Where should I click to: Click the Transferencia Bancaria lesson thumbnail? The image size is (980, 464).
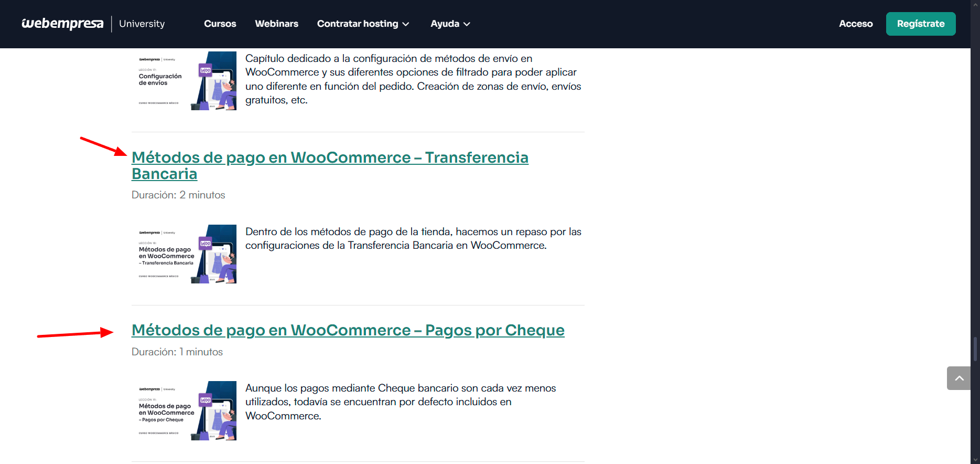(184, 254)
